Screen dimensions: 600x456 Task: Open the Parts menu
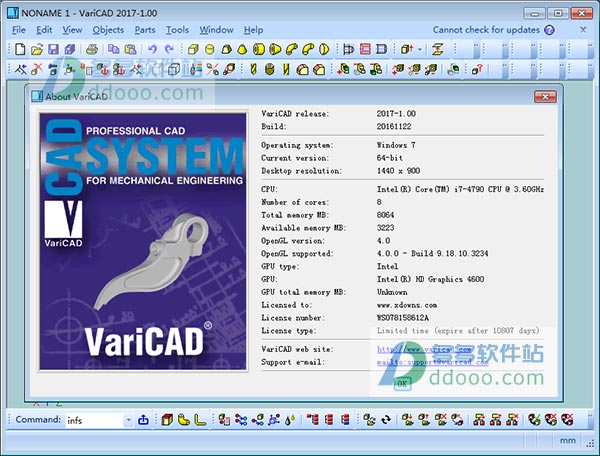[x=145, y=30]
